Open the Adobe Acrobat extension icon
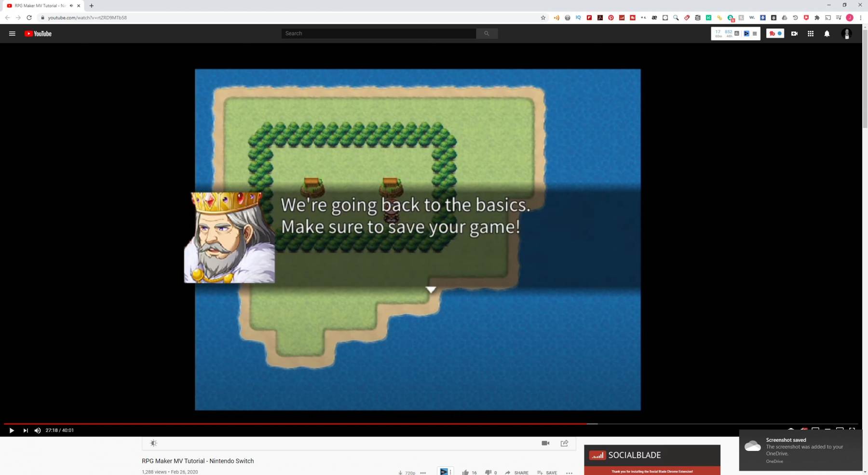 coord(600,17)
